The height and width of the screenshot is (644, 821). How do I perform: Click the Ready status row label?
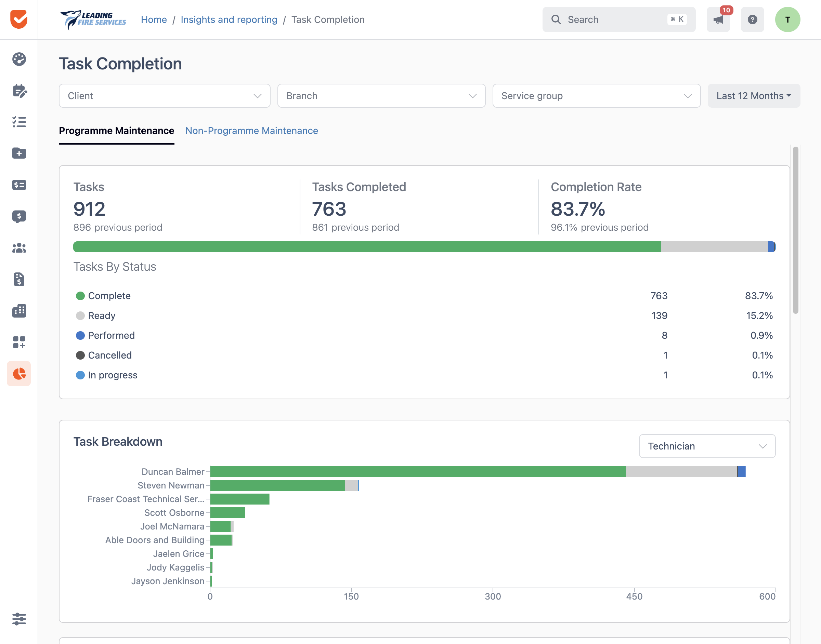coord(102,316)
